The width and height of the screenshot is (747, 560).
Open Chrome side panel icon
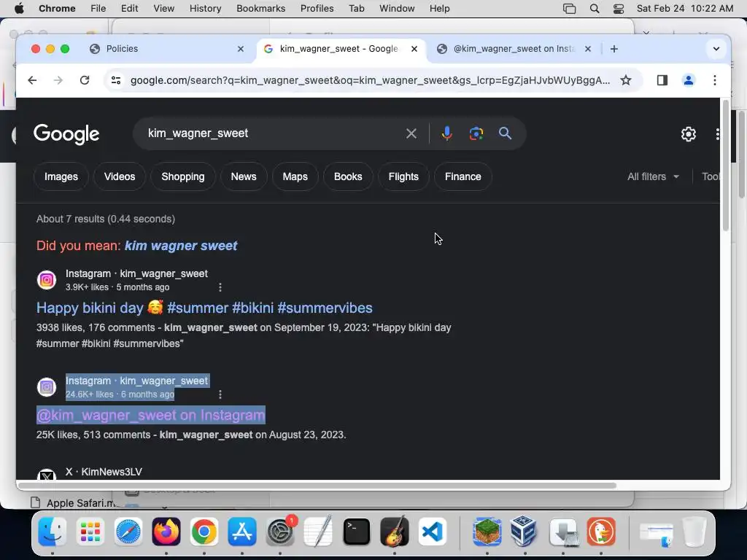point(662,80)
